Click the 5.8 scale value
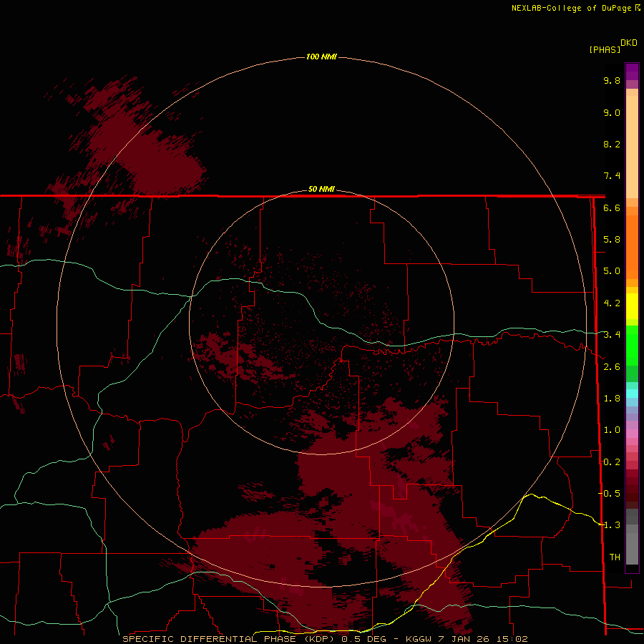Viewport: 644px width, 644px height. (612, 240)
